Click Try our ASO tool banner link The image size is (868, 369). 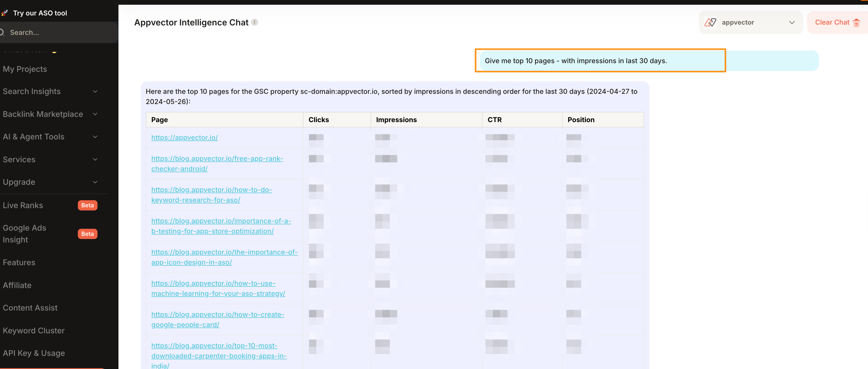point(40,13)
